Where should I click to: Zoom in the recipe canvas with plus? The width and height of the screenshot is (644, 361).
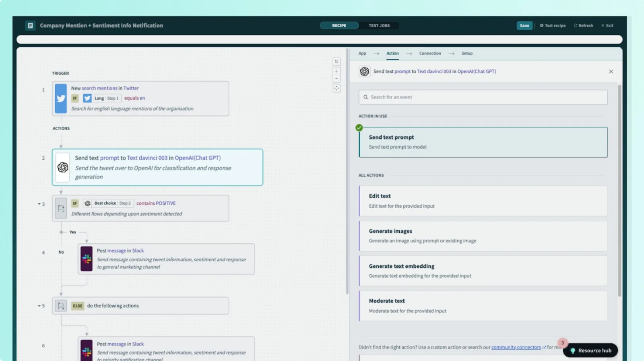336,71
